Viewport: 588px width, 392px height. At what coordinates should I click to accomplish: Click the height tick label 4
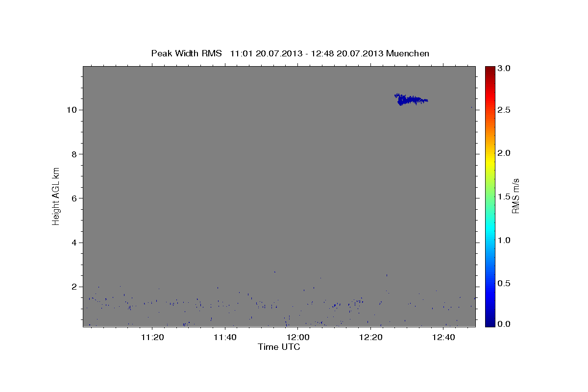(x=74, y=243)
